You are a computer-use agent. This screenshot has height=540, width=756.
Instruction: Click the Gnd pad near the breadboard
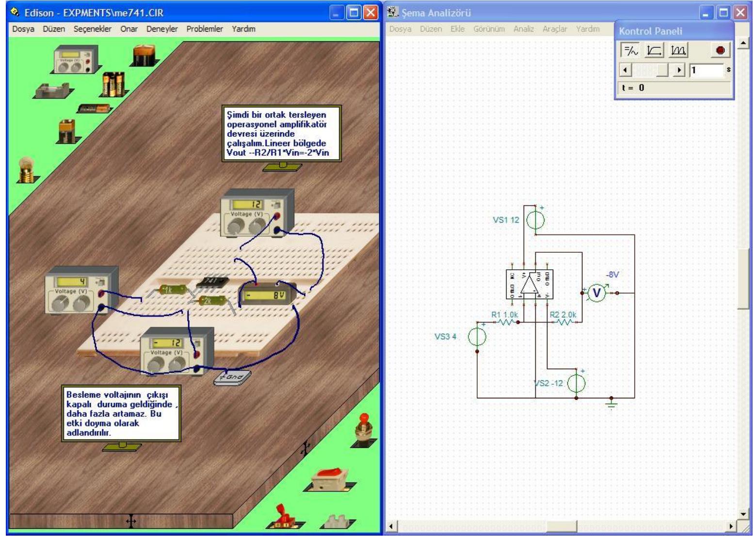pos(233,378)
